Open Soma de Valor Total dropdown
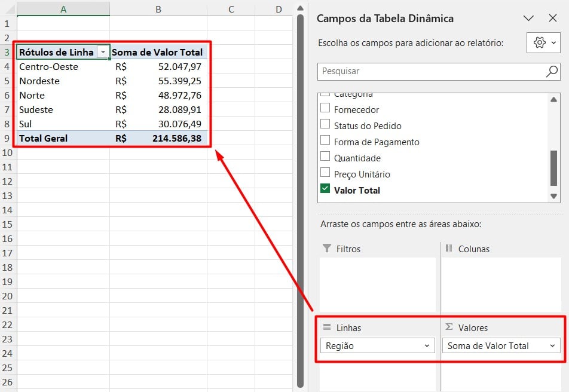This screenshot has height=392, width=569. tap(553, 346)
